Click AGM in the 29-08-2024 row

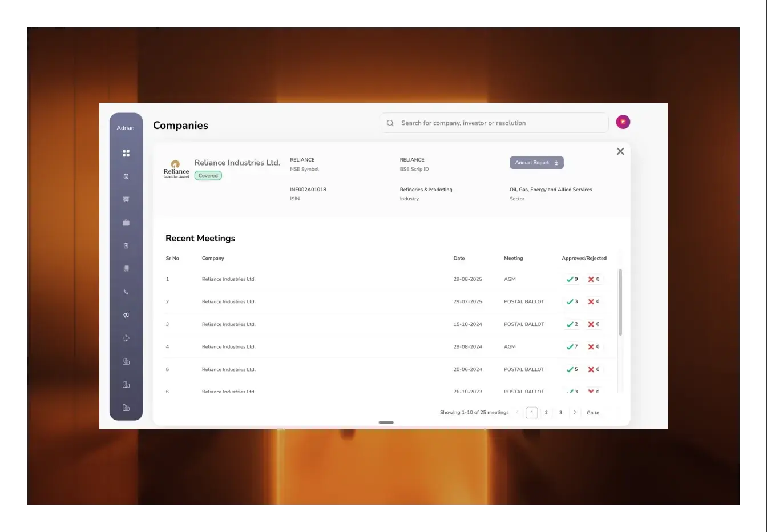coord(510,346)
